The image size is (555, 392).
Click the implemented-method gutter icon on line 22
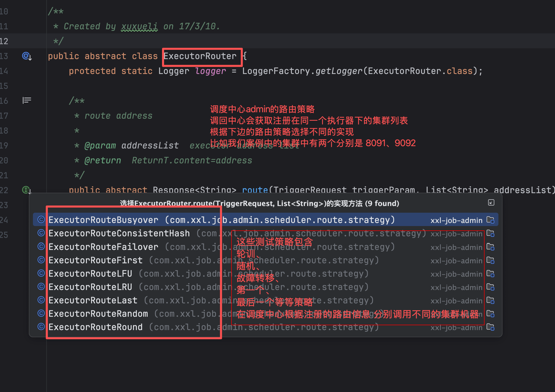[x=26, y=190]
